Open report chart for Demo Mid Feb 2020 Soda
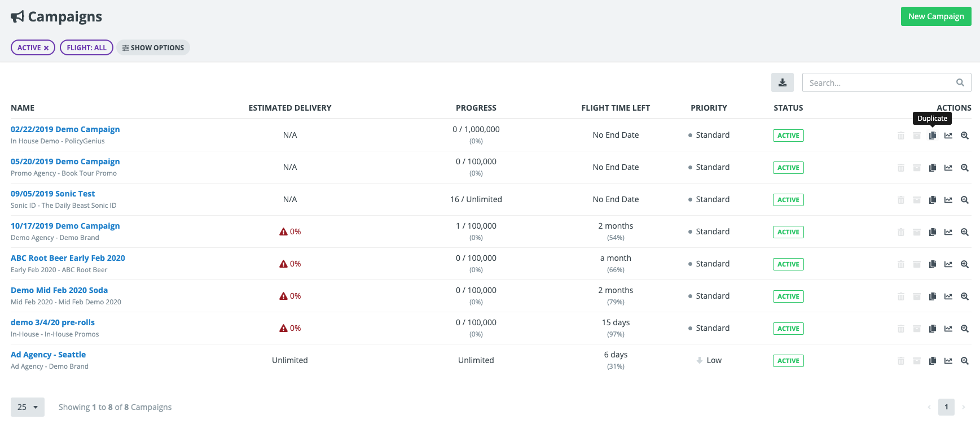The width and height of the screenshot is (980, 428). tap(948, 296)
